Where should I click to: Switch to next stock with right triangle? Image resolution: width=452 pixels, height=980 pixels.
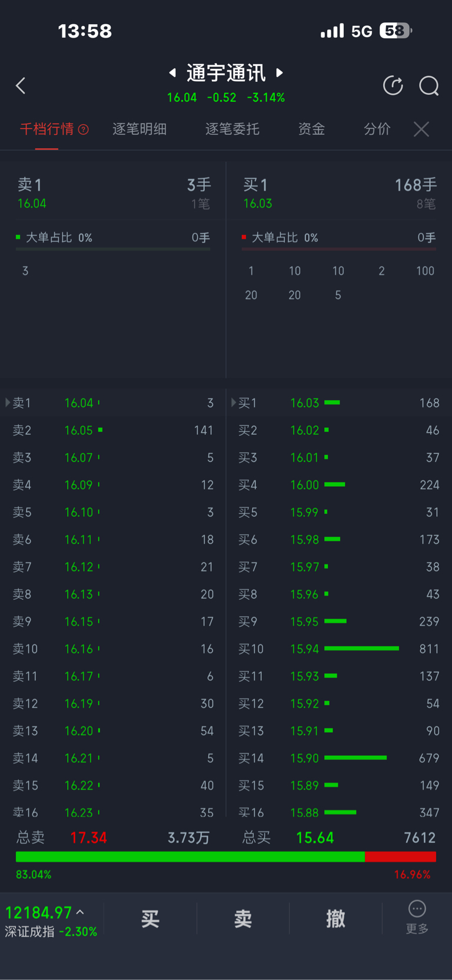(280, 72)
